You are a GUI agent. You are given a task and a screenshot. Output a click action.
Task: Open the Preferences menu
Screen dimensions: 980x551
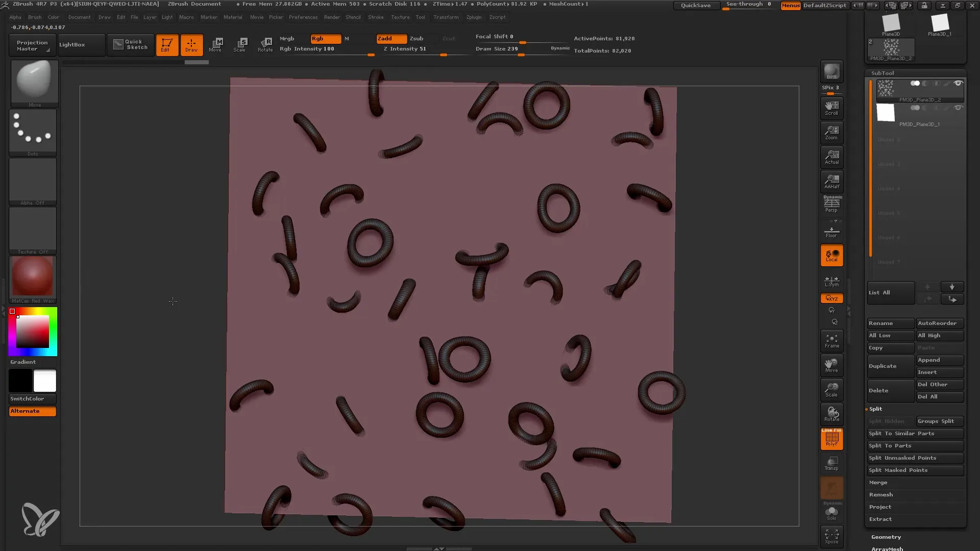302,17
